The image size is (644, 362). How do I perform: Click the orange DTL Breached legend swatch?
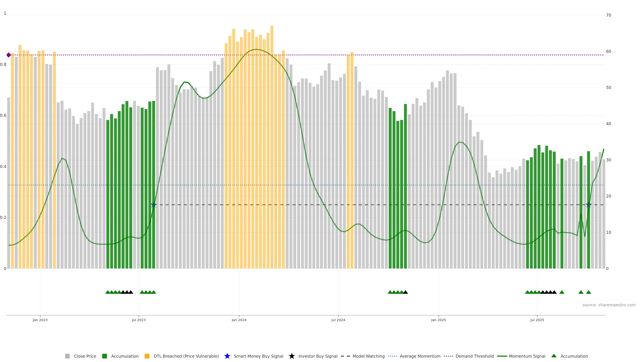pos(147,356)
